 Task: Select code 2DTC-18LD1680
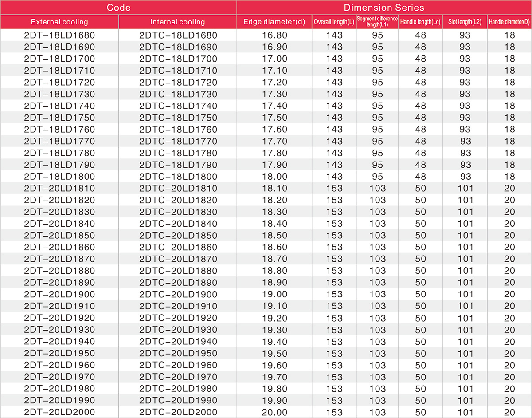click(x=178, y=35)
